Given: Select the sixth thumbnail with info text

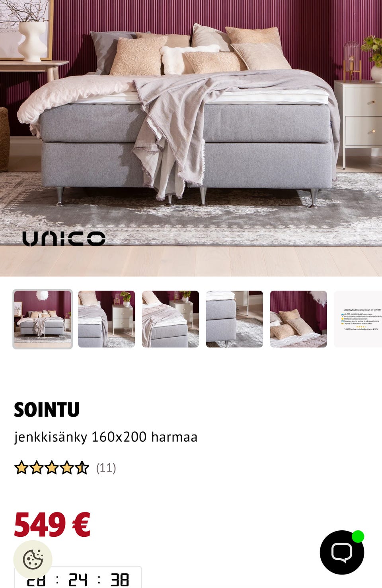Looking at the screenshot, I should tap(358, 319).
